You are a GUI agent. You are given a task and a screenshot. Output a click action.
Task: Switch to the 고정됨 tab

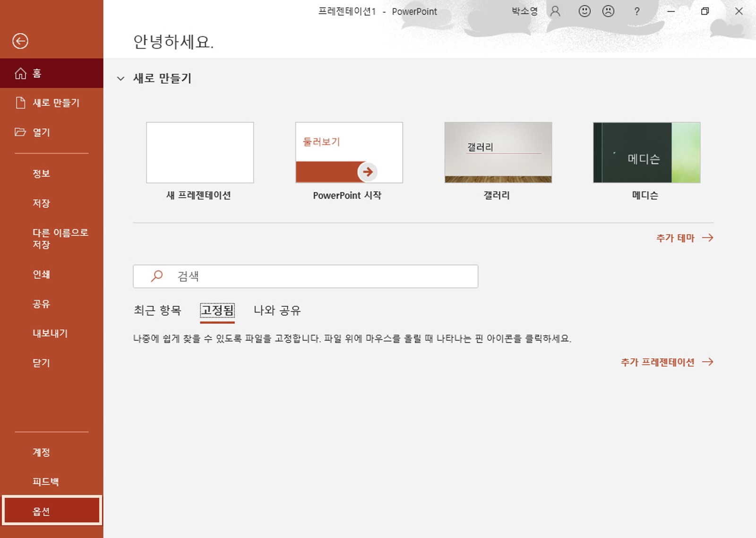[x=217, y=311]
